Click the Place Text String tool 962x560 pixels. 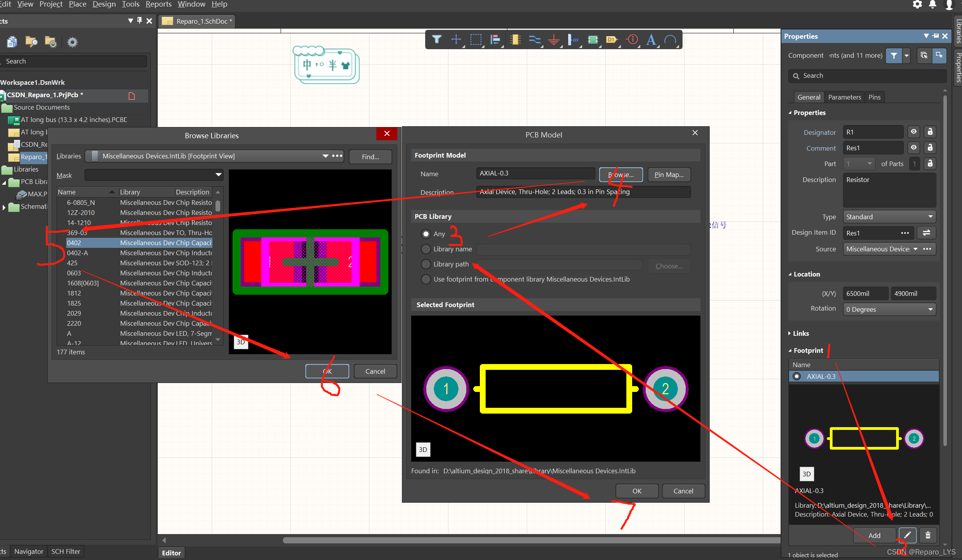tap(651, 40)
